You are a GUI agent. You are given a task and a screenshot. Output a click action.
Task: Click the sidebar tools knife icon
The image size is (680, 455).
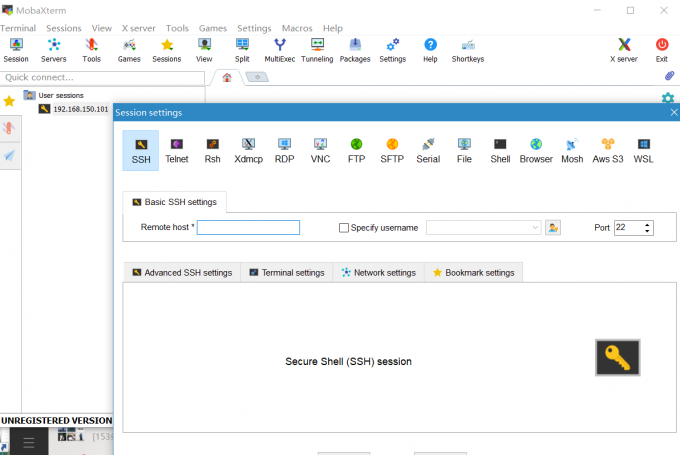[x=9, y=128]
